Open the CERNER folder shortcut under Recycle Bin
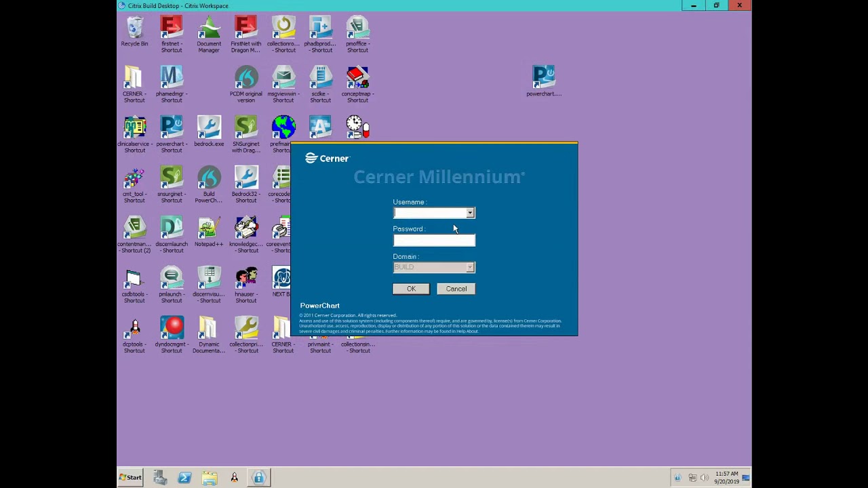 coord(134,85)
